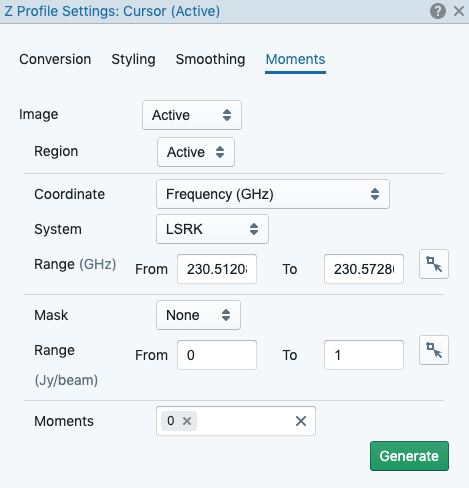Click the GHz range From field
469x488 pixels.
click(x=217, y=269)
